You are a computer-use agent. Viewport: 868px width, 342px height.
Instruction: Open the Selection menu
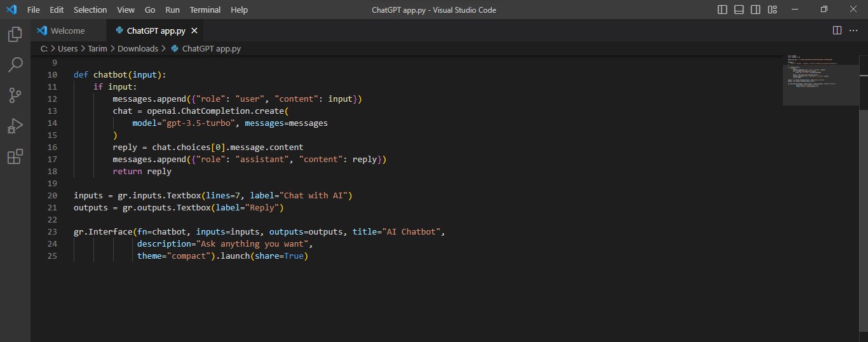click(x=90, y=10)
